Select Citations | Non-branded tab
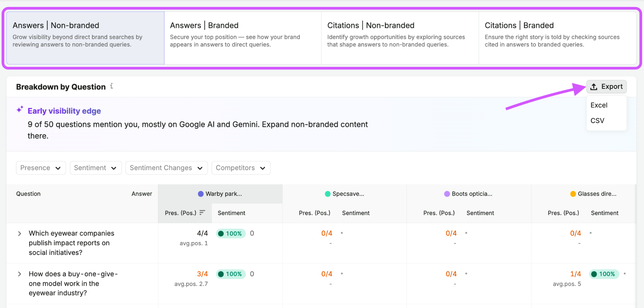This screenshot has height=308, width=644. coord(400,38)
